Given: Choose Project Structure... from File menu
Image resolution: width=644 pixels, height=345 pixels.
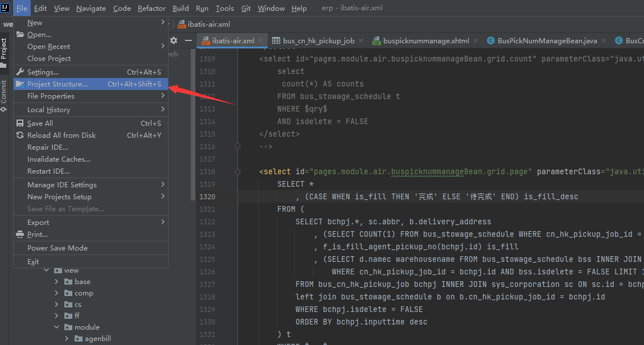Looking at the screenshot, I should click(x=91, y=84).
